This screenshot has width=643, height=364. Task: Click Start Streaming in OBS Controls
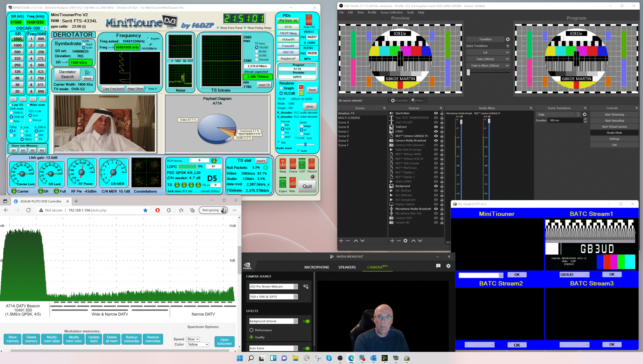614,114
